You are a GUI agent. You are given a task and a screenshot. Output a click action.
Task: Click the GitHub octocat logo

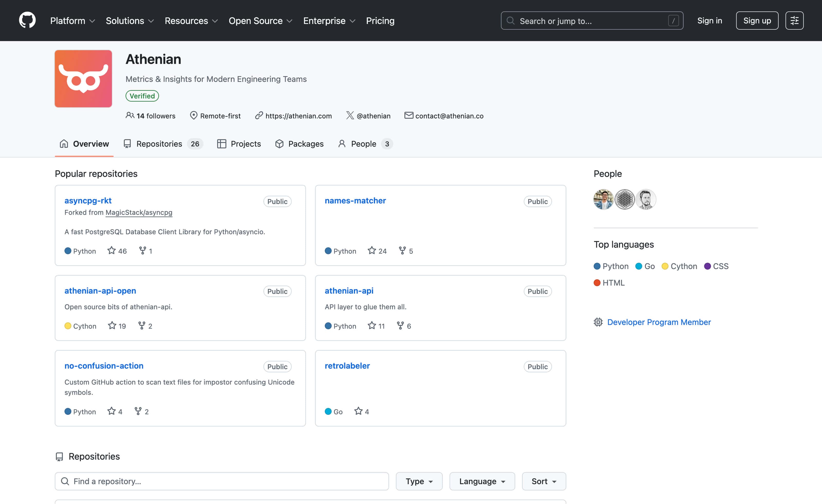[x=27, y=20]
